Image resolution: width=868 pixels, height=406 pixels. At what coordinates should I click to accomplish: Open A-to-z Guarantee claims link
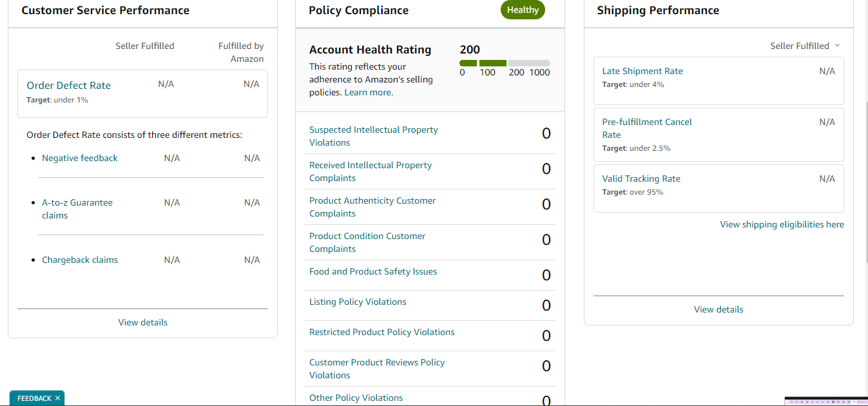click(77, 209)
